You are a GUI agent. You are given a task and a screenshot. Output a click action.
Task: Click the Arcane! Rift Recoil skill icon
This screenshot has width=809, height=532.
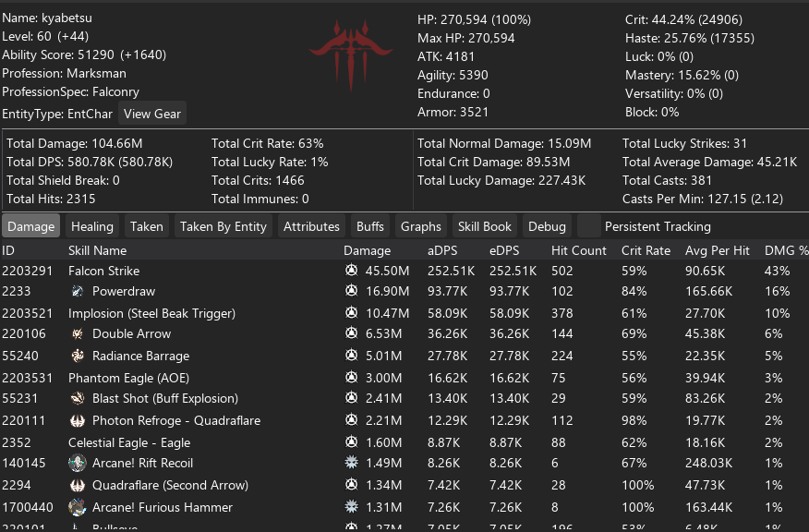(78, 463)
